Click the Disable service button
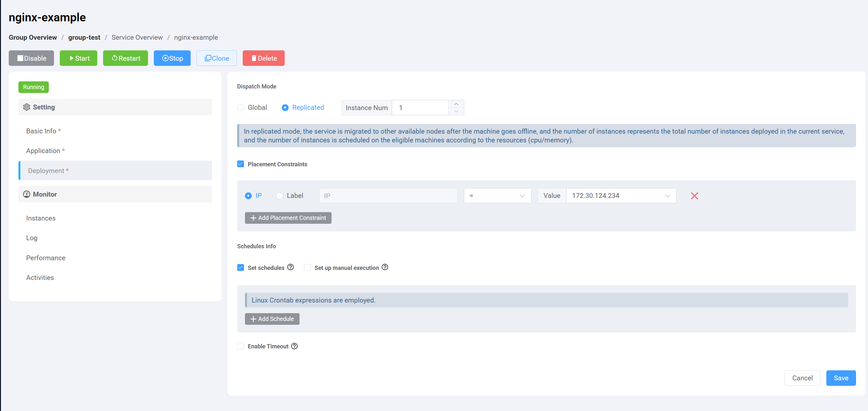 click(31, 58)
